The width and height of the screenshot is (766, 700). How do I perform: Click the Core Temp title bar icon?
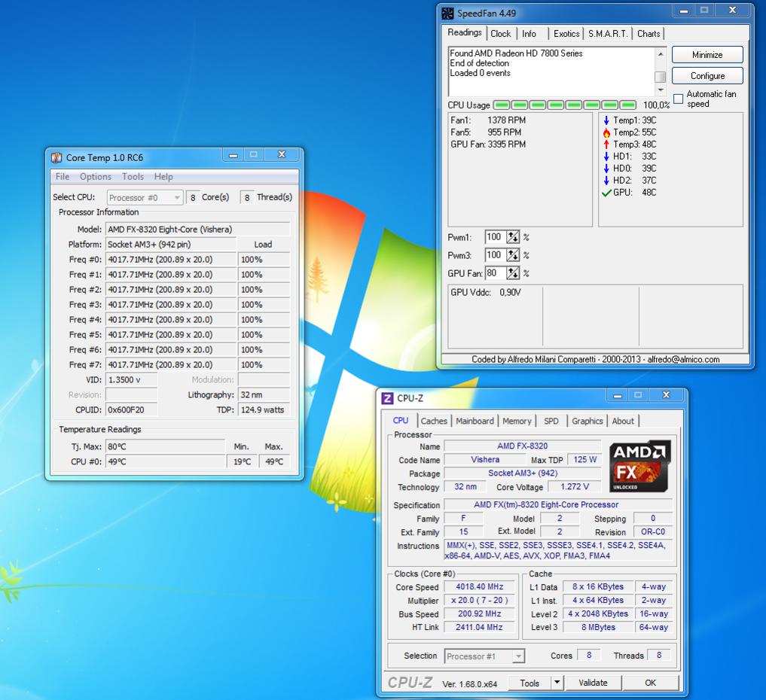click(x=56, y=157)
